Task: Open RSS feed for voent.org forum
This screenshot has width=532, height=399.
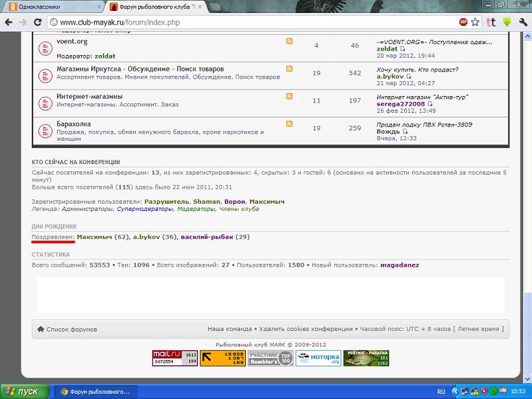Action: (x=289, y=41)
